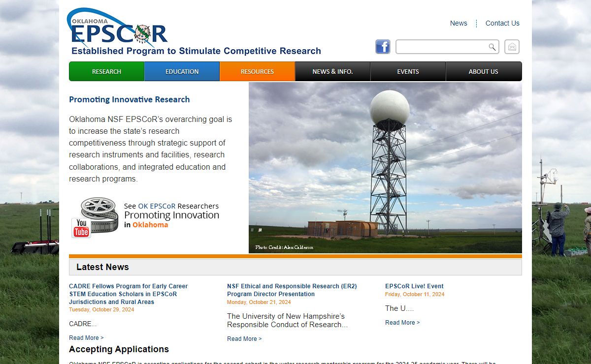Open the Events menu
The height and width of the screenshot is (364, 591).
click(408, 71)
